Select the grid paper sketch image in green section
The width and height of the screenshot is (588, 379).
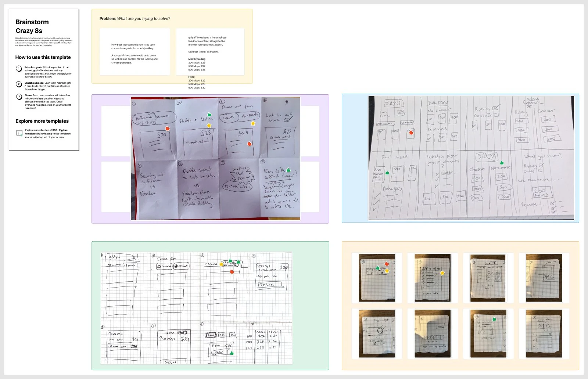click(x=197, y=308)
